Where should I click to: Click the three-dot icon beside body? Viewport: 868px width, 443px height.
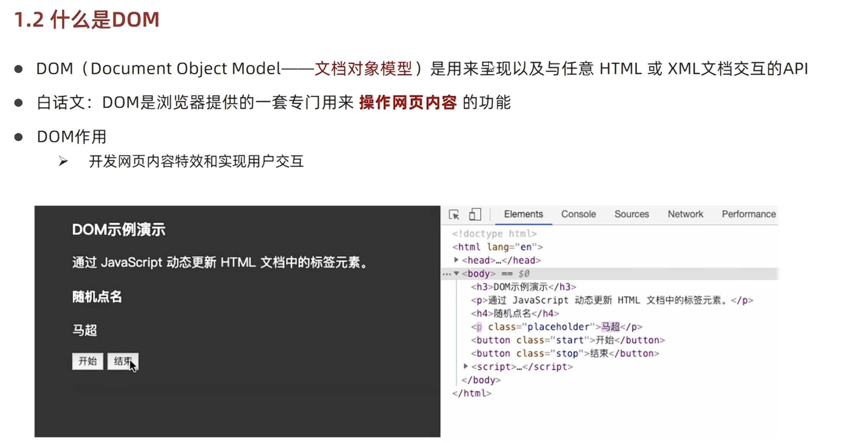point(447,274)
